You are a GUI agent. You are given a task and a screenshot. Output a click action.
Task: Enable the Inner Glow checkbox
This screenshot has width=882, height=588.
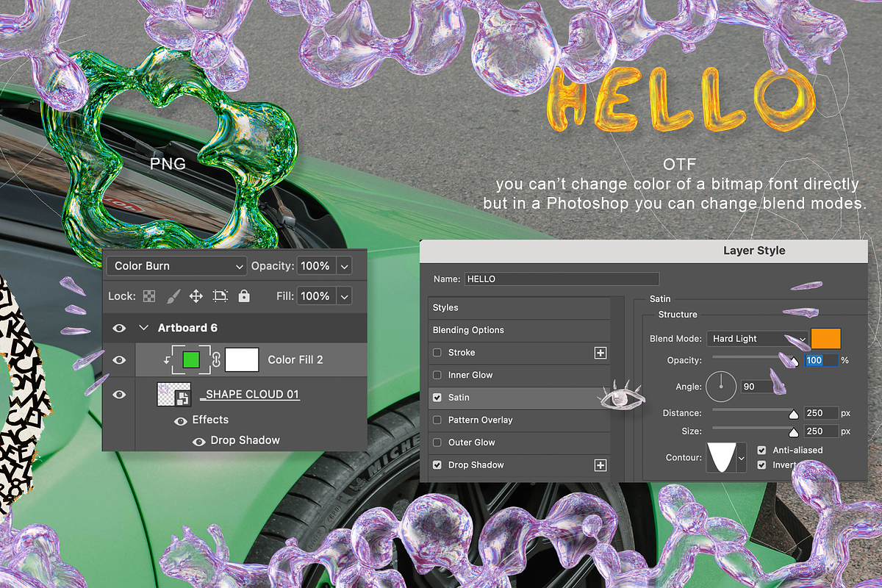437,376
